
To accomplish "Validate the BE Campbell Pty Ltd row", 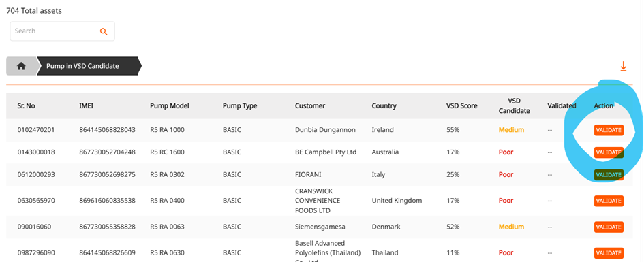I will coord(609,152).
